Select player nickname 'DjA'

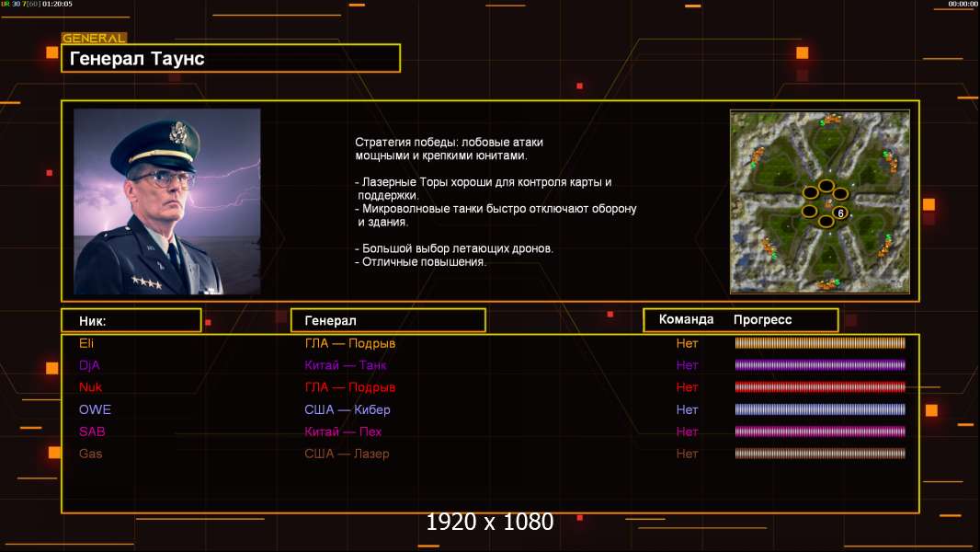point(89,365)
